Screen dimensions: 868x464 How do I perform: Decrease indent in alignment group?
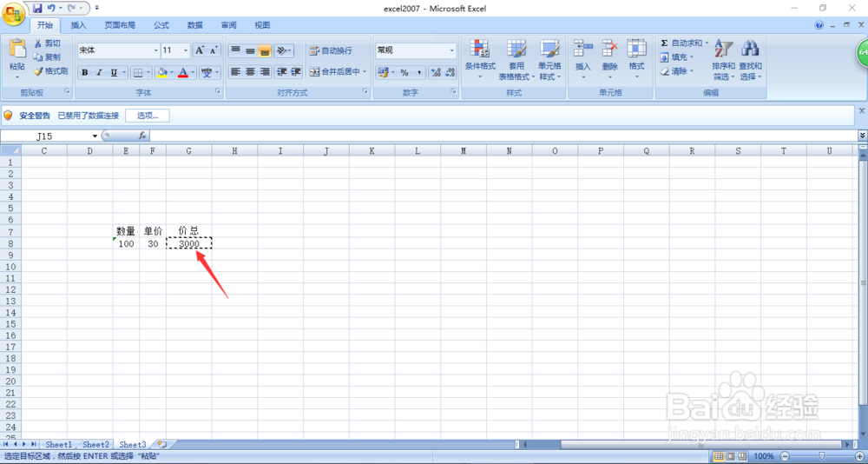click(282, 71)
